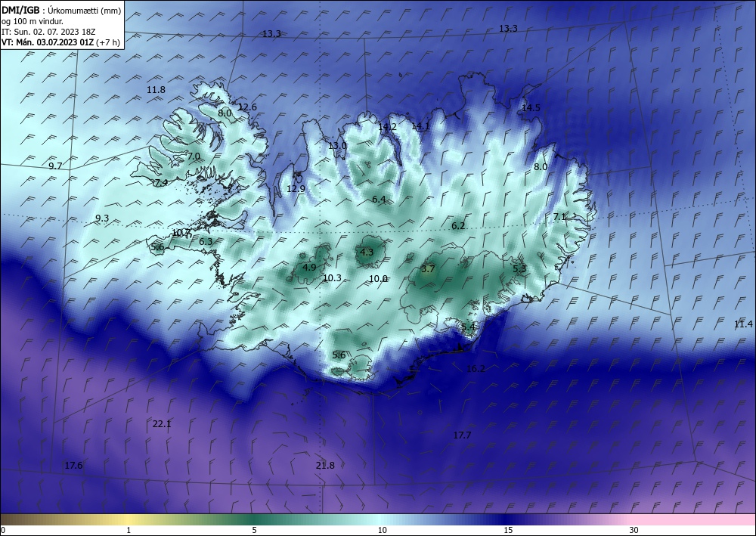The image size is (756, 536).
Task: Click the 22.1 value over the sea
Action: pyautogui.click(x=162, y=424)
